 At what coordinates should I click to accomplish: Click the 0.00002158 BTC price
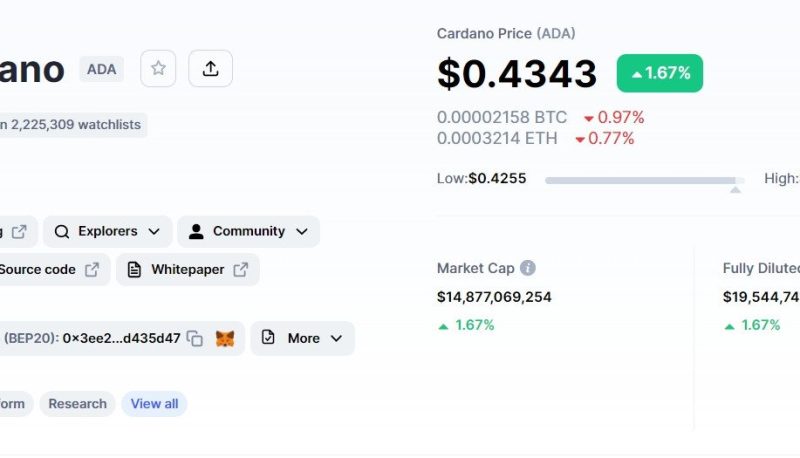pyautogui.click(x=502, y=117)
